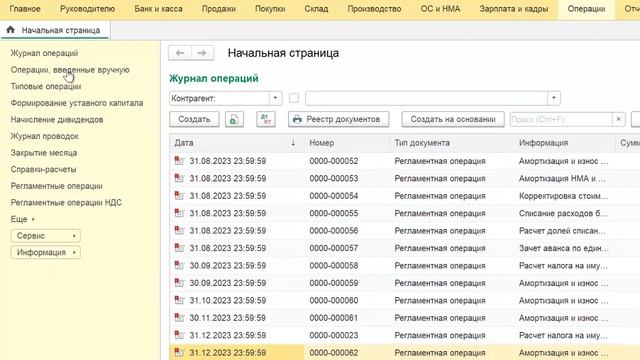This screenshot has height=360, width=640.
Task: Click document icon of row 0000-000058
Action: click(x=179, y=265)
